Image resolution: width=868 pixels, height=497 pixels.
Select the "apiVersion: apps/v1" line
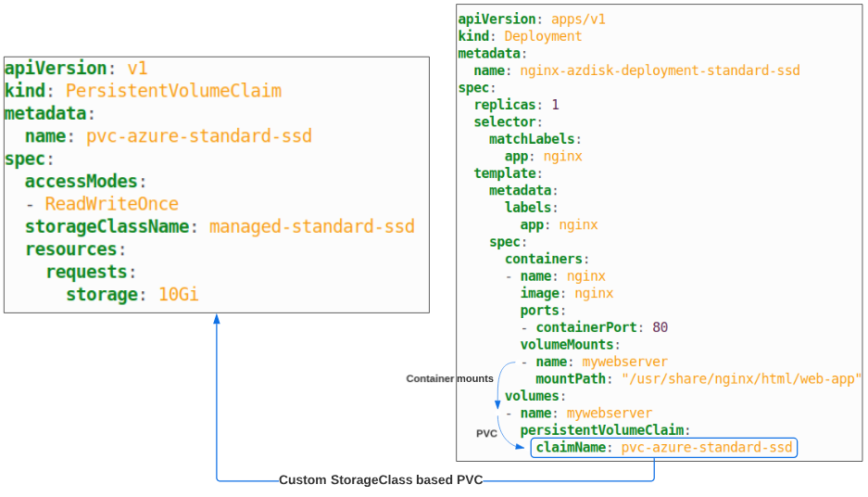tap(532, 19)
